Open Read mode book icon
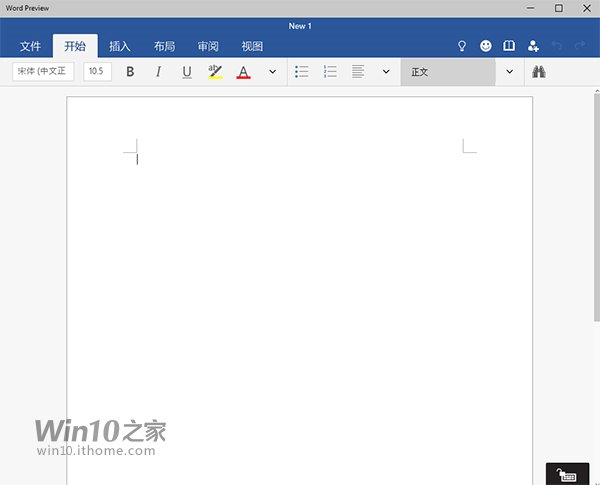Screen dimensions: 600x485 click(509, 46)
